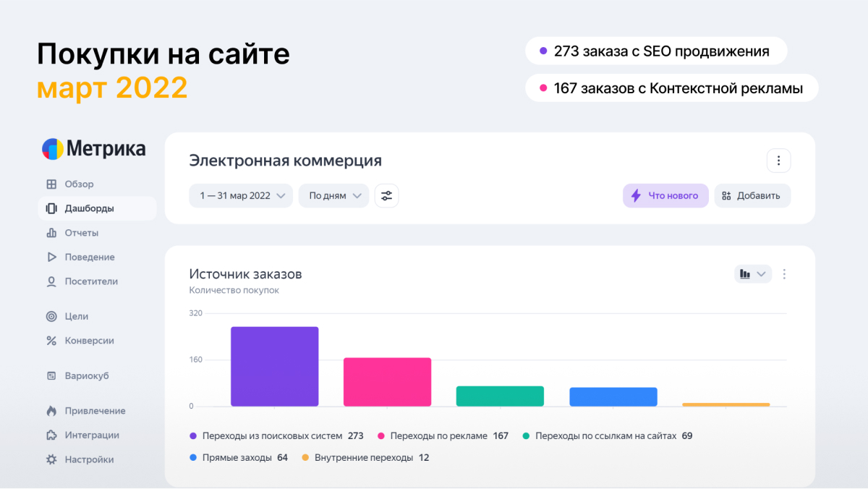The width and height of the screenshot is (868, 489).
Task: Click the blue direct visits bar
Action: coord(613,397)
